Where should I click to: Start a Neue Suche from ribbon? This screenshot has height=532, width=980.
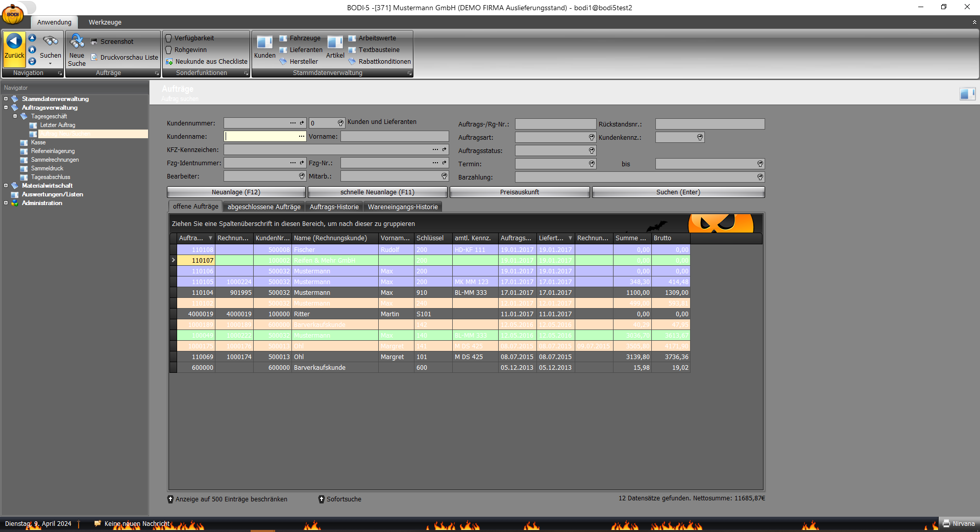click(77, 42)
